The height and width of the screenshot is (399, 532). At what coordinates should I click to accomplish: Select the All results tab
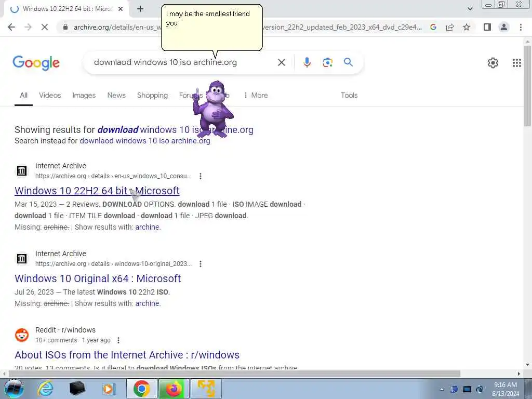23,96
